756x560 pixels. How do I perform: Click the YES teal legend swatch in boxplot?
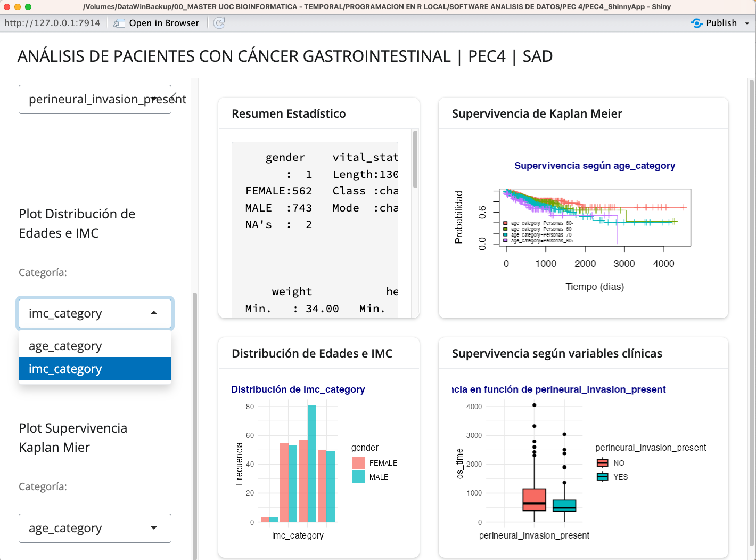[602, 477]
